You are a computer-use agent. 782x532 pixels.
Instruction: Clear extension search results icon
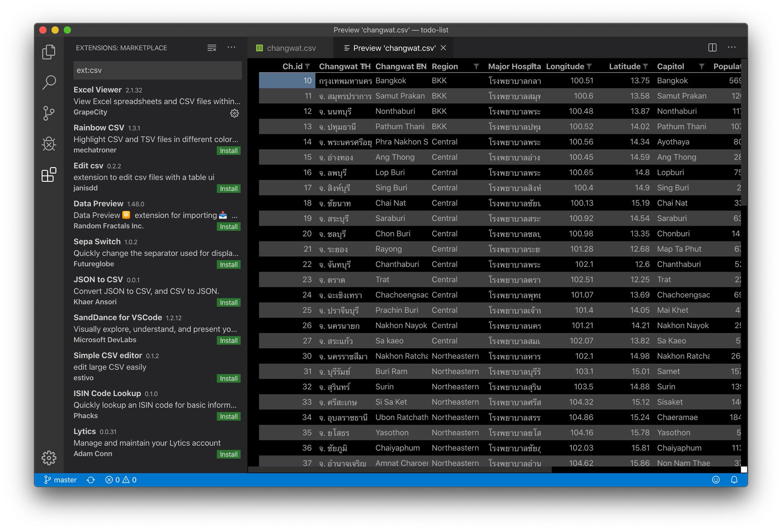(x=212, y=48)
